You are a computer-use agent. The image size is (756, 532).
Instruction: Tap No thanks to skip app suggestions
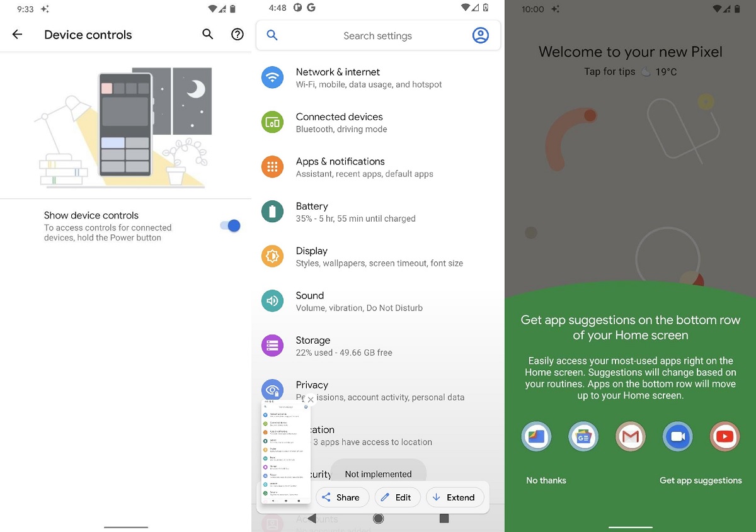coord(546,480)
